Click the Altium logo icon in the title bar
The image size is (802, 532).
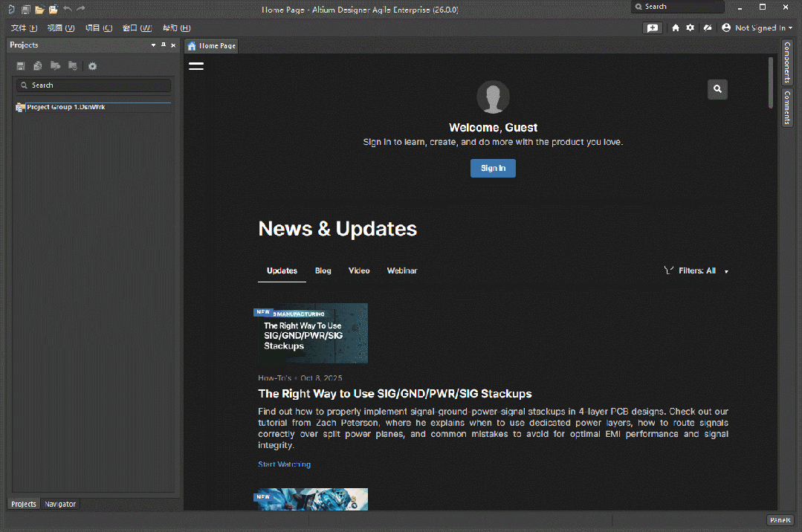tap(11, 9)
